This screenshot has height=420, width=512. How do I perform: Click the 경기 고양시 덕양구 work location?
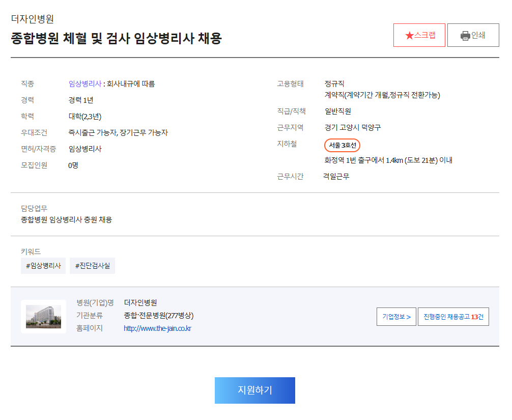pyautogui.click(x=353, y=128)
